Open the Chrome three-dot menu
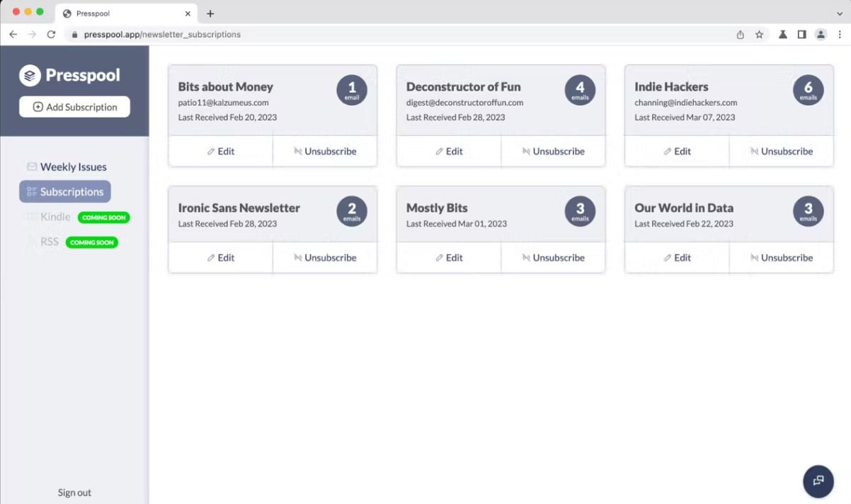Screen dimensions: 851x504 pyautogui.click(x=840, y=34)
